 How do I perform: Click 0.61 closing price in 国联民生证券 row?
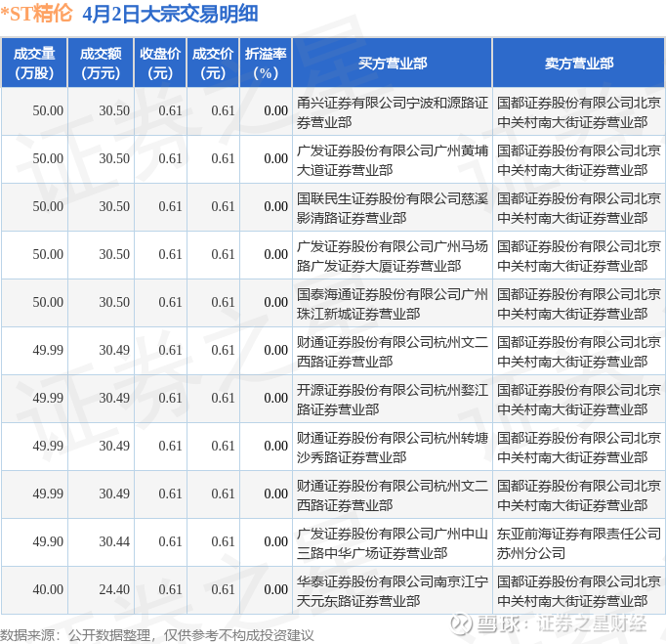click(x=170, y=206)
